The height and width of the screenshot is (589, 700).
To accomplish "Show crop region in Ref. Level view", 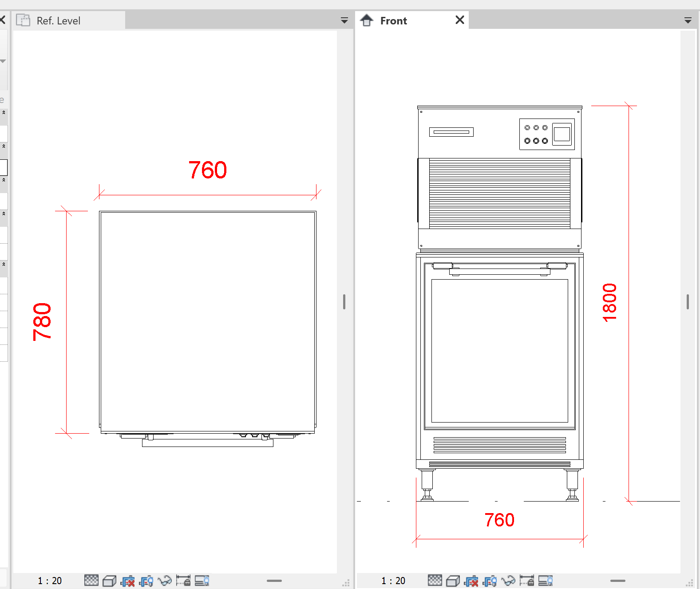I will tap(146, 581).
